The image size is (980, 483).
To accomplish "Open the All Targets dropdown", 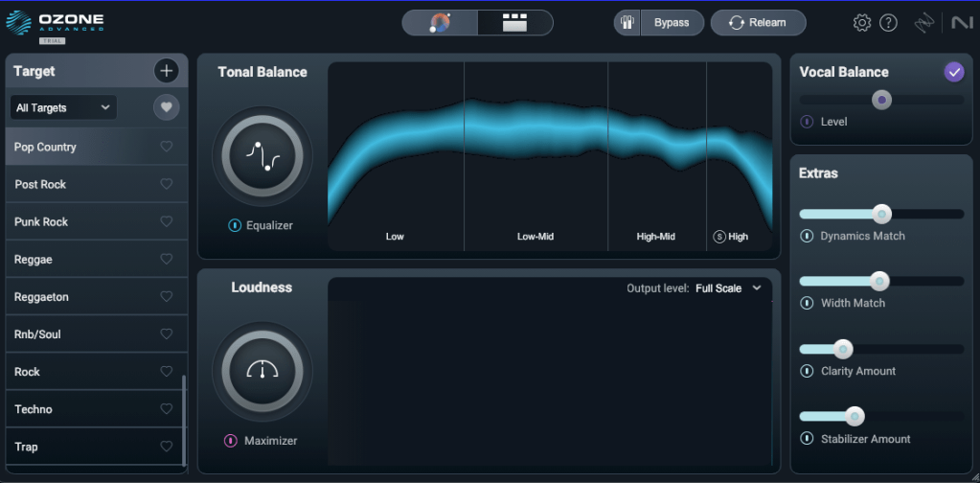I will [63, 108].
